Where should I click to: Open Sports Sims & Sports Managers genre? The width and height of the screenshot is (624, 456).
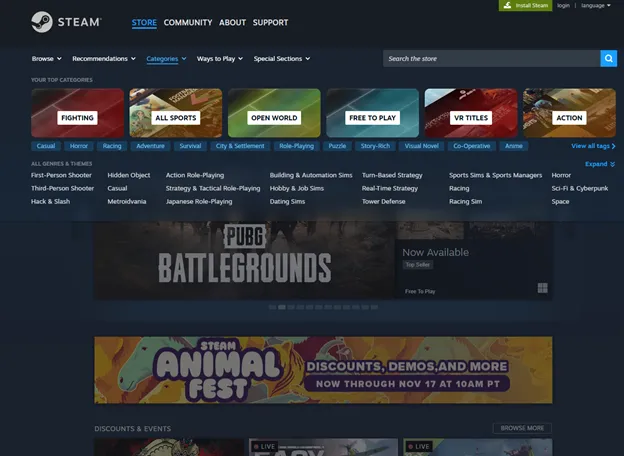pos(495,175)
